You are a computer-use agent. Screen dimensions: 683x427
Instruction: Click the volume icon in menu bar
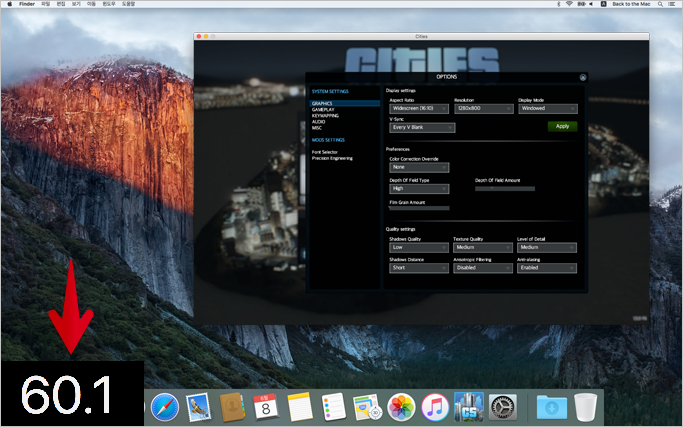point(592,4)
